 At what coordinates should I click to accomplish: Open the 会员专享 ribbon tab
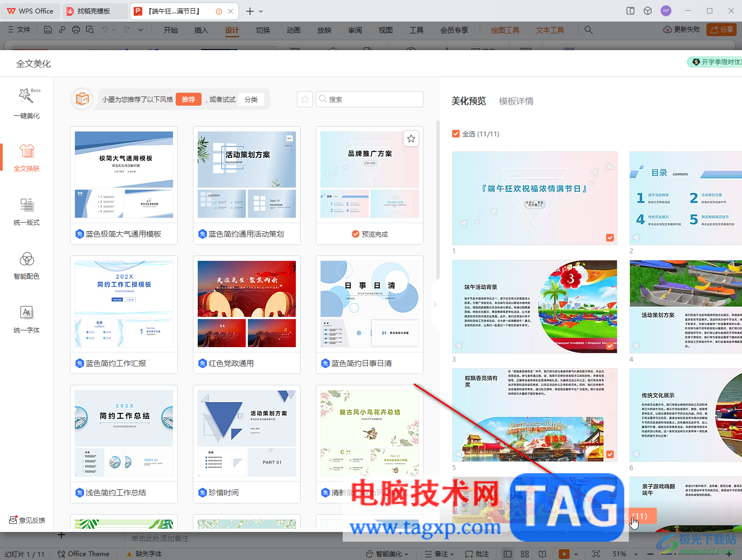click(454, 30)
